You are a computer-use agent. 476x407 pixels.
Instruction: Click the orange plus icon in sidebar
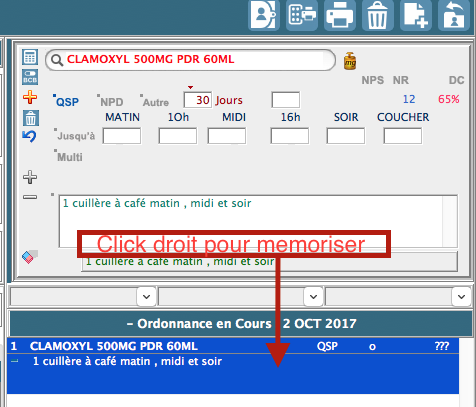(30, 97)
